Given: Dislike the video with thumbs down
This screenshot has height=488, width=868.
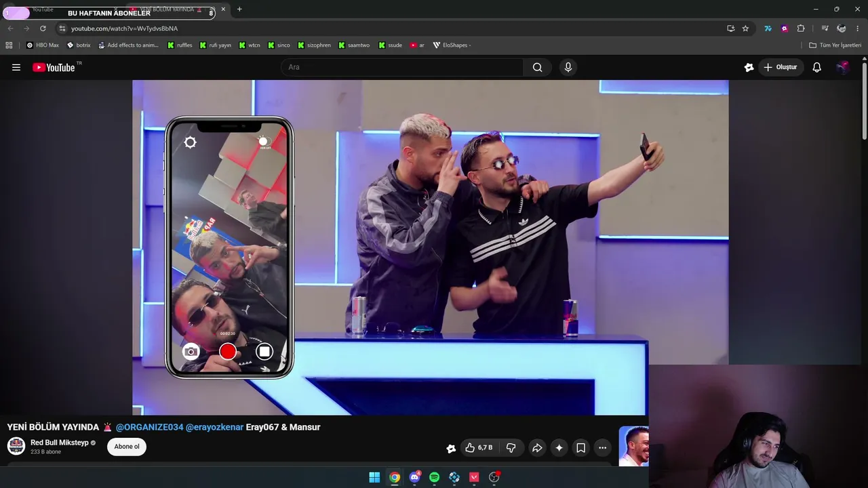Looking at the screenshot, I should (511, 448).
